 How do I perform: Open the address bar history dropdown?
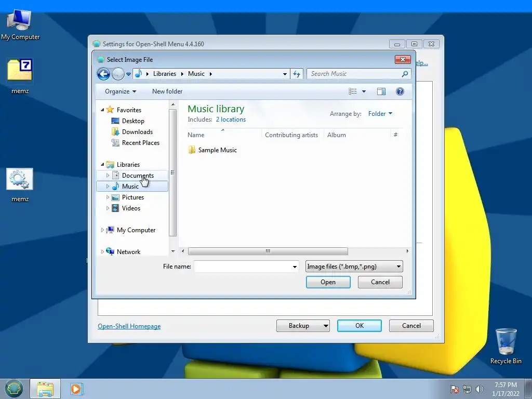285,74
